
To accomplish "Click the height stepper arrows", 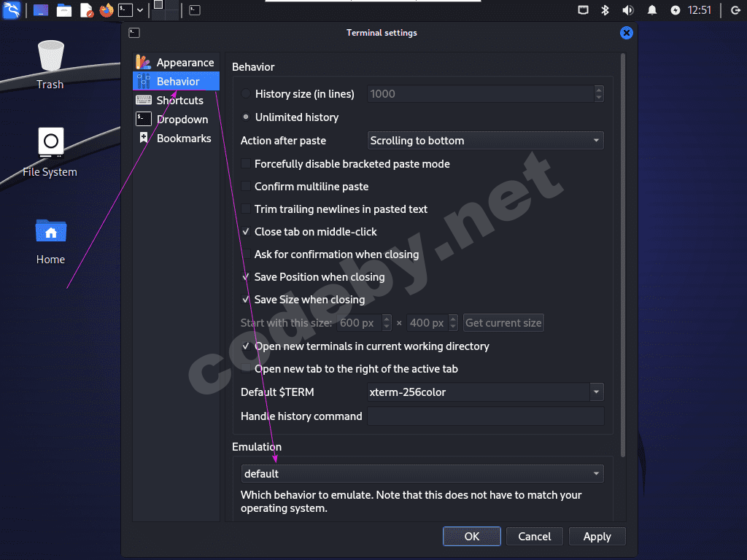I will (x=453, y=323).
